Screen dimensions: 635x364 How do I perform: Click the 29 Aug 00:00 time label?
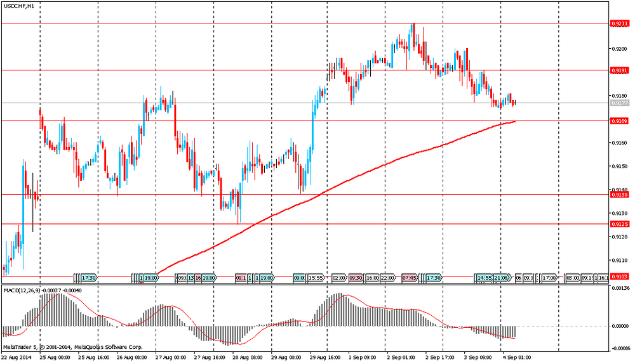[286, 358]
